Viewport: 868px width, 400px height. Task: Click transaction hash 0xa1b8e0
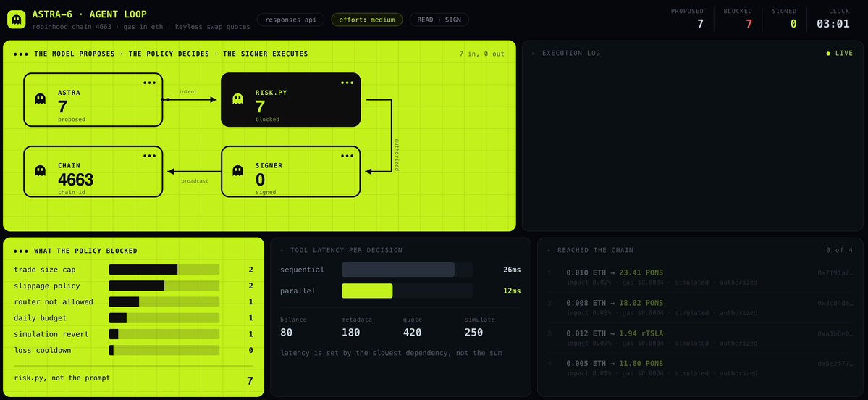tap(835, 333)
